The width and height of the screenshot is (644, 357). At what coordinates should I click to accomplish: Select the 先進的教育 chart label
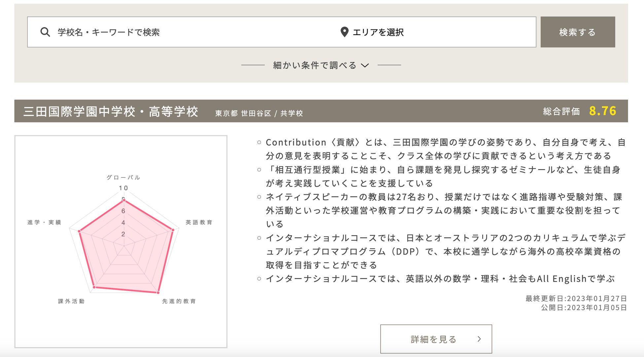click(x=179, y=301)
